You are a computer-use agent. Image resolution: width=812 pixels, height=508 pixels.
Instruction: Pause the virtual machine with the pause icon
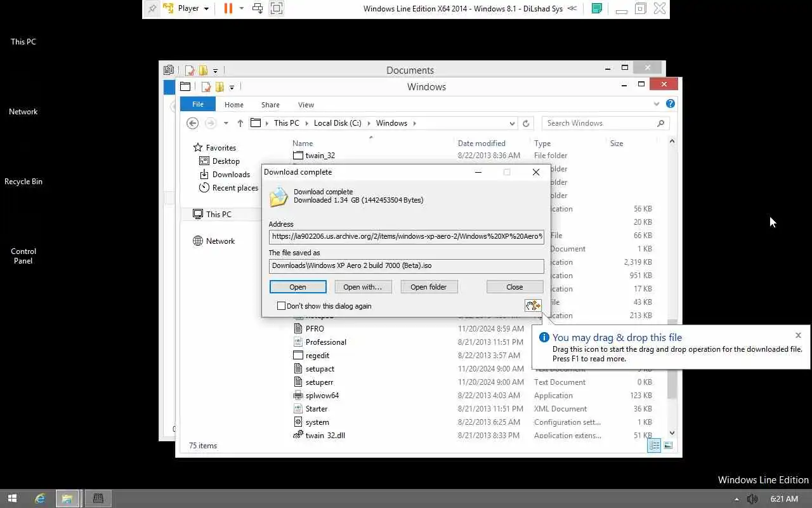tap(228, 8)
